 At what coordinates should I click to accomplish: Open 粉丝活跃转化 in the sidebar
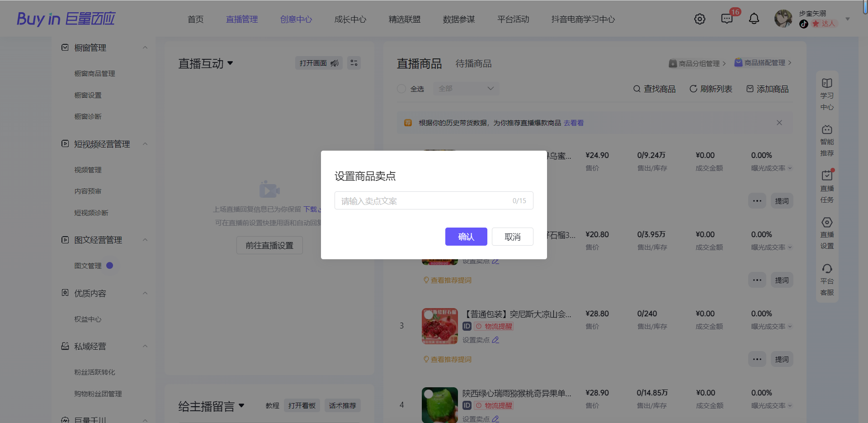[x=94, y=372]
